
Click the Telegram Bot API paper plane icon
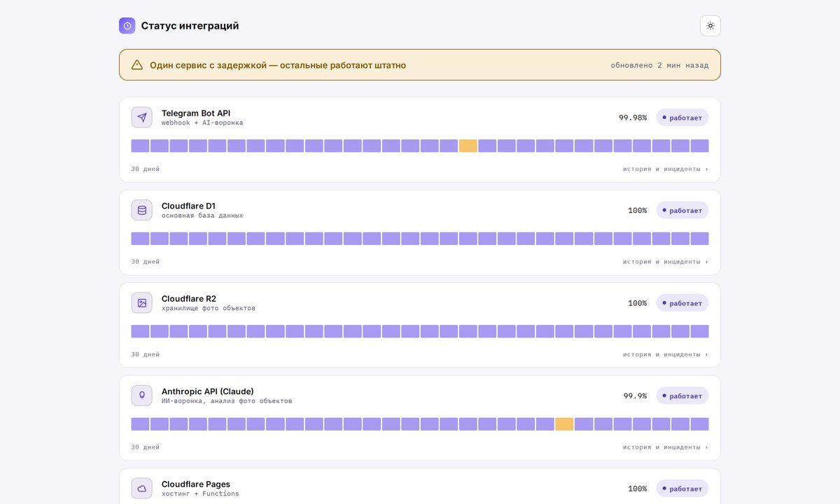[141, 118]
